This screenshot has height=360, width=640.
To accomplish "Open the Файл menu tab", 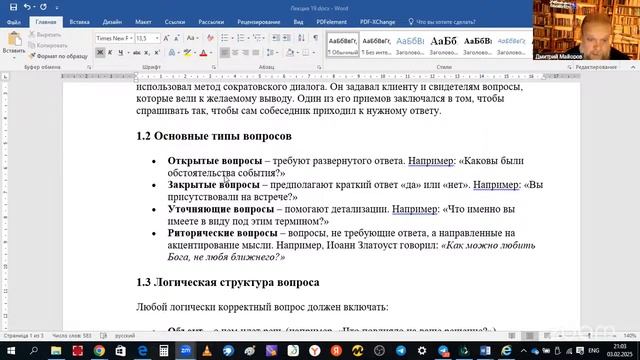I will click(x=14, y=22).
